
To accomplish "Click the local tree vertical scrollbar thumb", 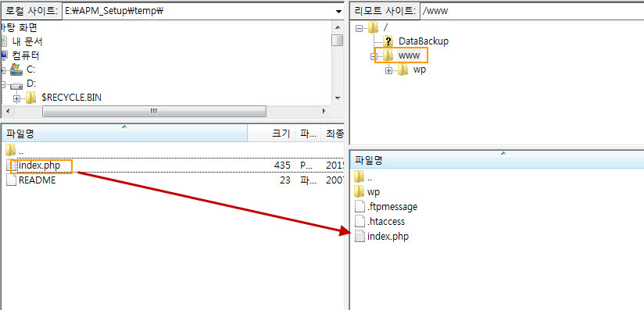I will tap(338, 41).
